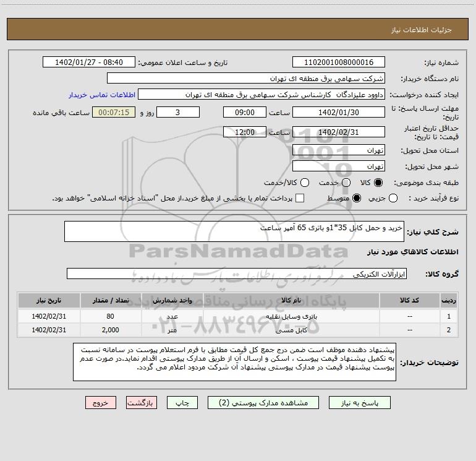
Task: Click the countdown timer 00:07:15
Action: (x=114, y=112)
